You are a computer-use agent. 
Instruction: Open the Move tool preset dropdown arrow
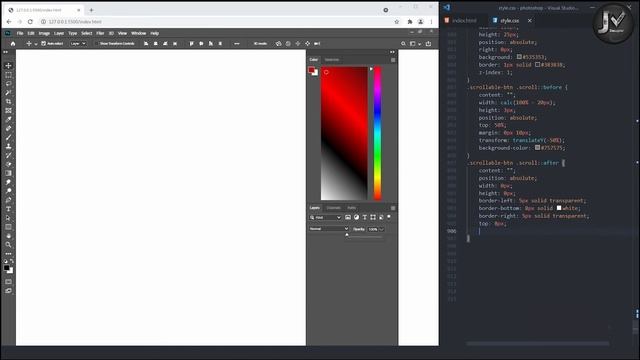coord(36,44)
